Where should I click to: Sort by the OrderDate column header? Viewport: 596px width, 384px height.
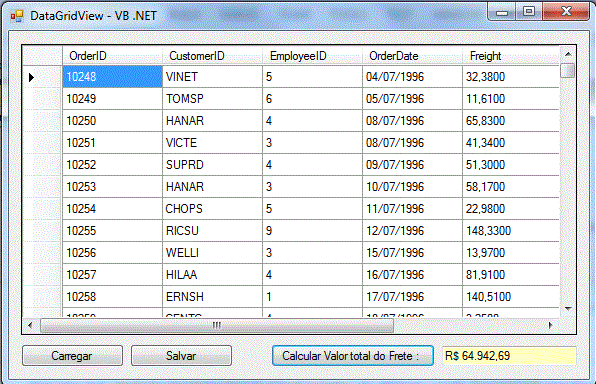click(412, 56)
